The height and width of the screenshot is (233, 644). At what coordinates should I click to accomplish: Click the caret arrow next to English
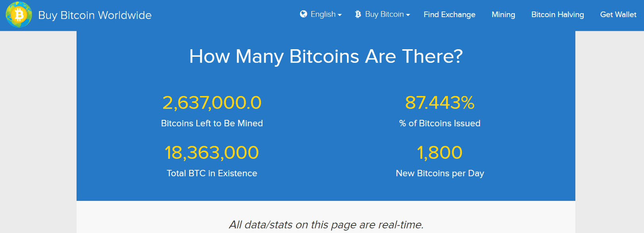340,15
